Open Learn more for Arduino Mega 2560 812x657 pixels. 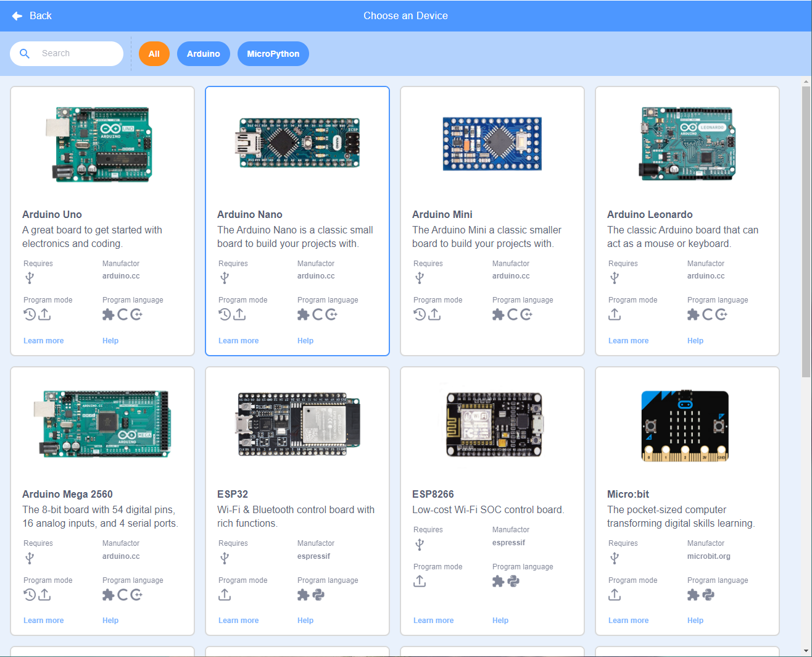[x=43, y=621]
